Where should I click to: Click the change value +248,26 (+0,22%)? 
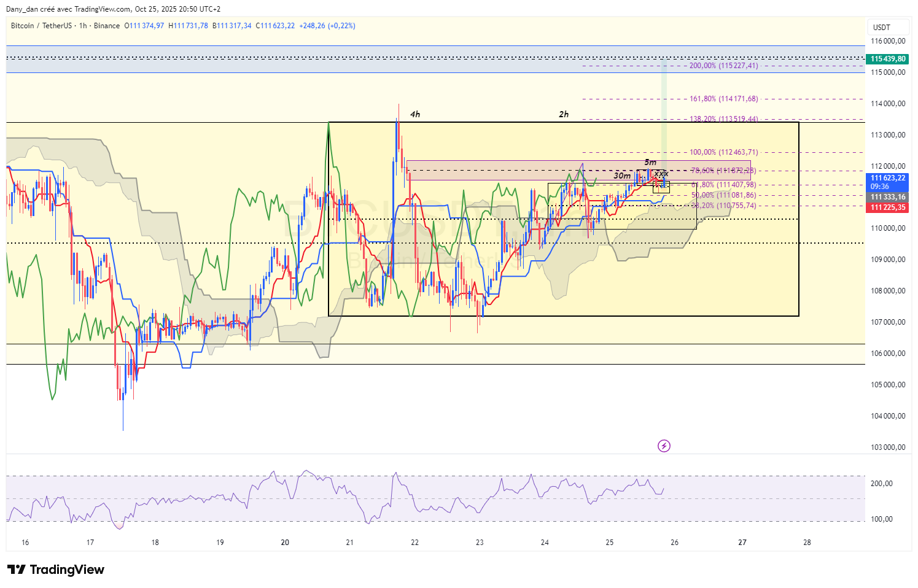(327, 26)
